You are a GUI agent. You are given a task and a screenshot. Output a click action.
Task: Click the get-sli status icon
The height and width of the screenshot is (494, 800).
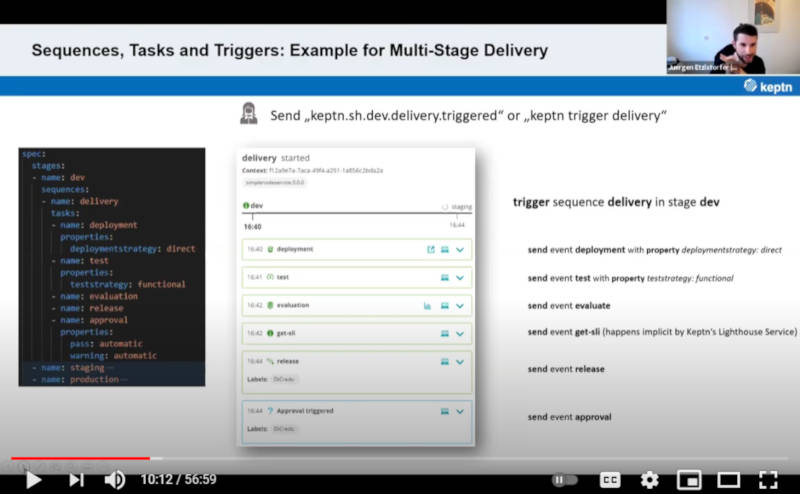coord(270,333)
